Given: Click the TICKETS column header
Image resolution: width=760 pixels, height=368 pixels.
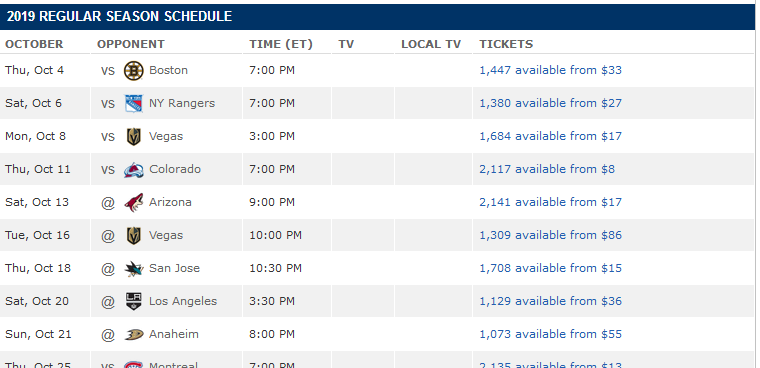Looking at the screenshot, I should coord(506,44).
